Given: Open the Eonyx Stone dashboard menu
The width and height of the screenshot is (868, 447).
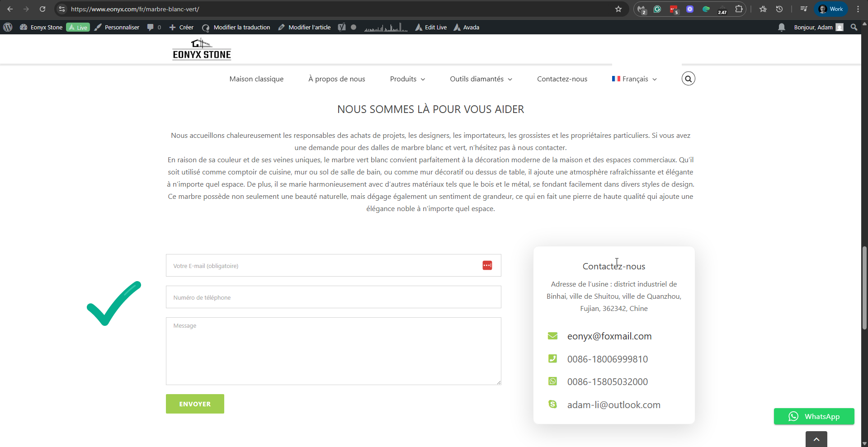Looking at the screenshot, I should [41, 27].
